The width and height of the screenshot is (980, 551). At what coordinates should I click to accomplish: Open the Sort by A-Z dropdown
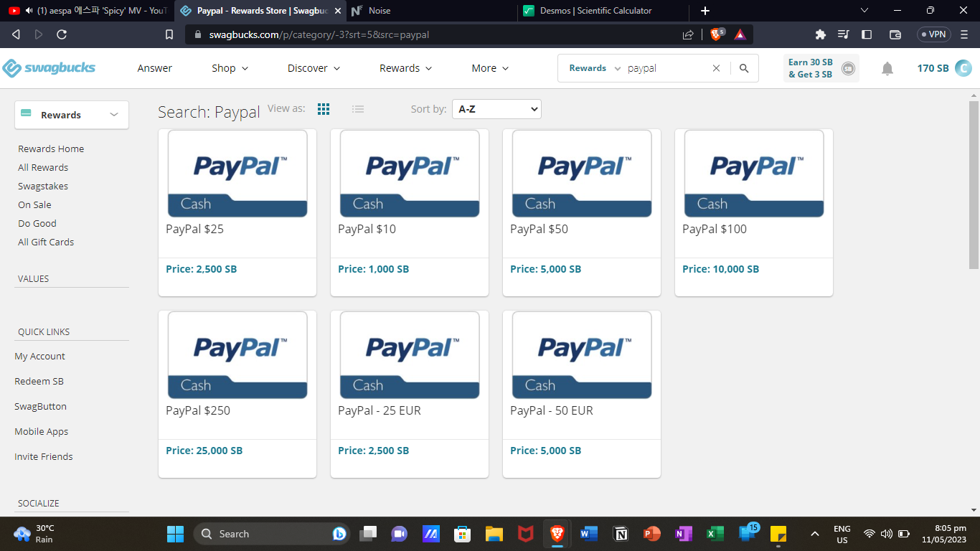pos(496,109)
